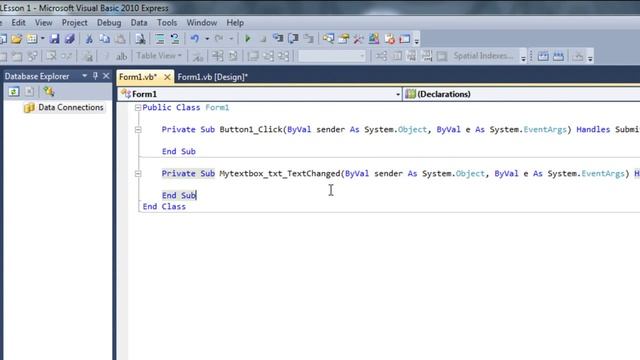The image size is (640, 360).
Task: Click the 'ab' text toolbar button
Action: click(121, 56)
